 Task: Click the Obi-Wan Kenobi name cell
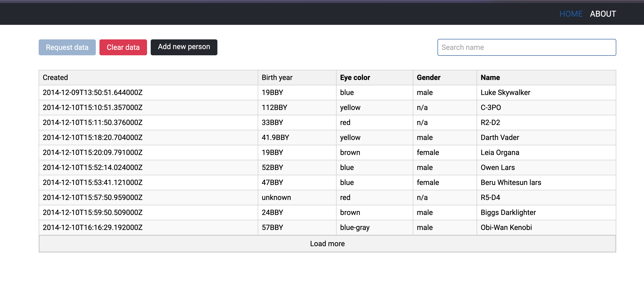pyautogui.click(x=506, y=227)
